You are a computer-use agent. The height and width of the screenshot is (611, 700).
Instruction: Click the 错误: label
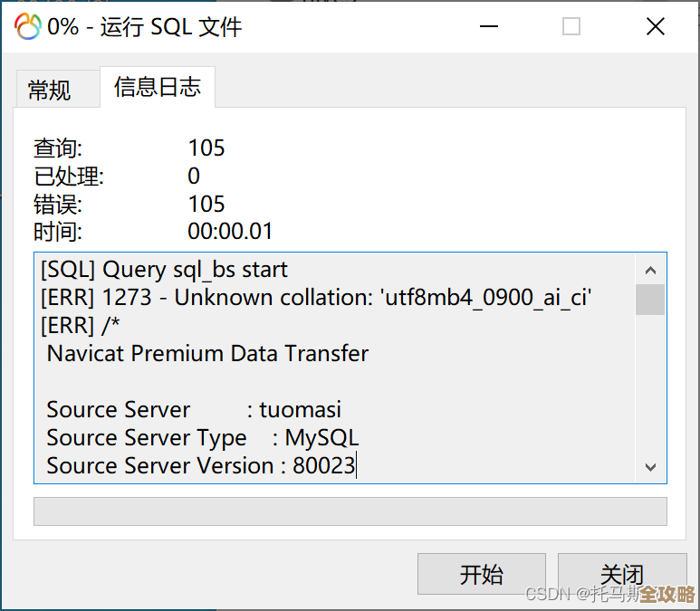pos(58,205)
